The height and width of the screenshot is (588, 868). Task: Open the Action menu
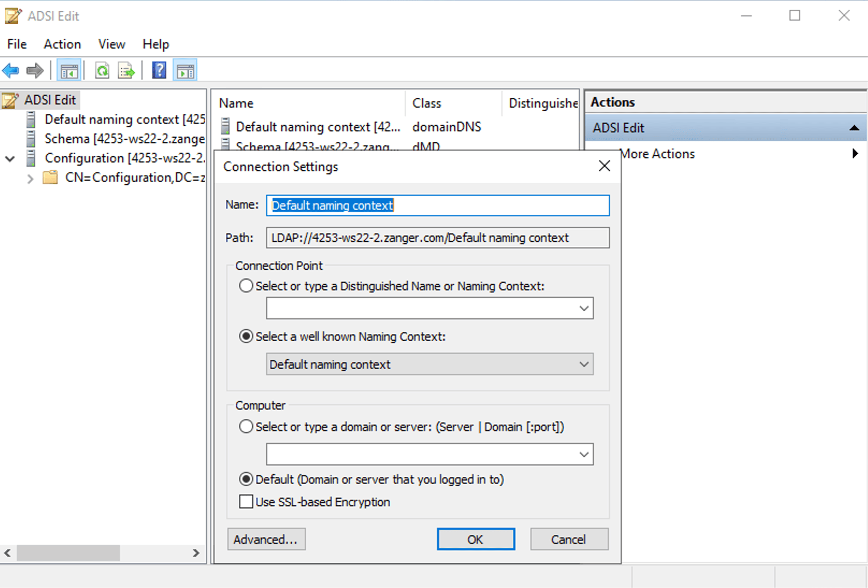point(62,44)
